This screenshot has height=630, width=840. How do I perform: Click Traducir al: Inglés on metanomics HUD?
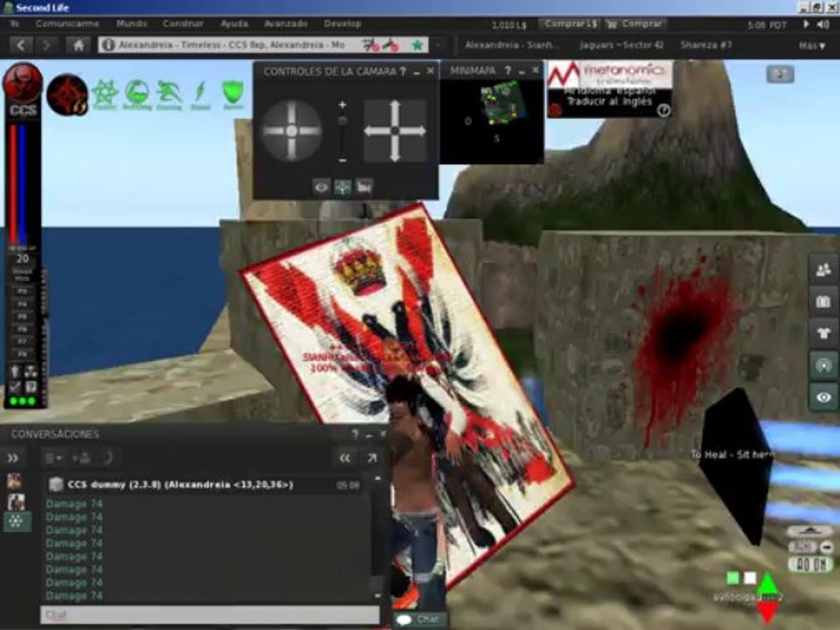(x=609, y=101)
